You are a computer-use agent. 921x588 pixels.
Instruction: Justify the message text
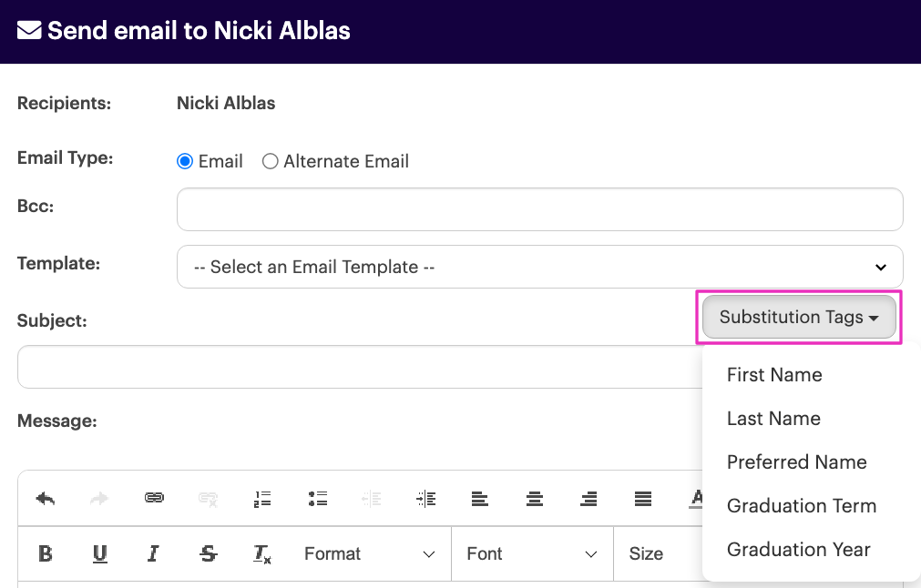[x=643, y=499]
